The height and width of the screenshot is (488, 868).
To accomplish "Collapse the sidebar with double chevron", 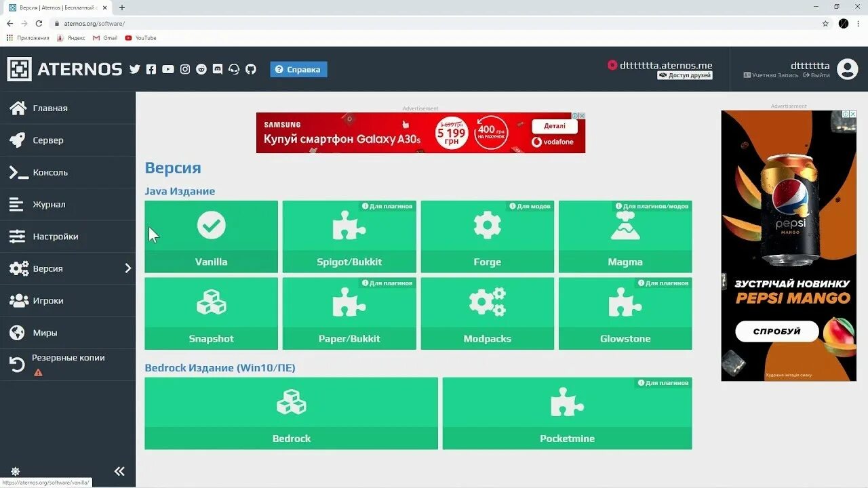I will click(119, 471).
